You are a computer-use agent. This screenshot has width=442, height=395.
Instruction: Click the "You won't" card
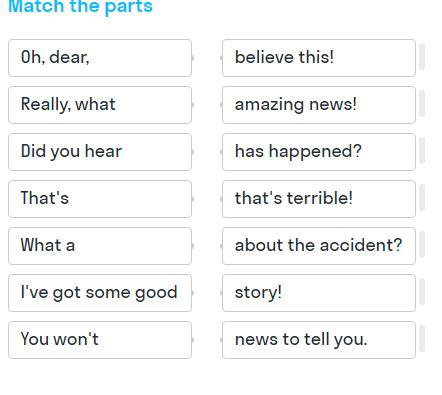(x=100, y=340)
